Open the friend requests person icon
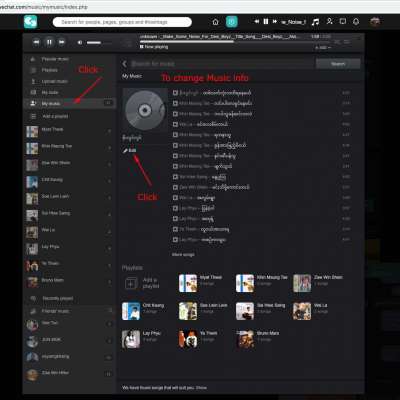 (329, 21)
